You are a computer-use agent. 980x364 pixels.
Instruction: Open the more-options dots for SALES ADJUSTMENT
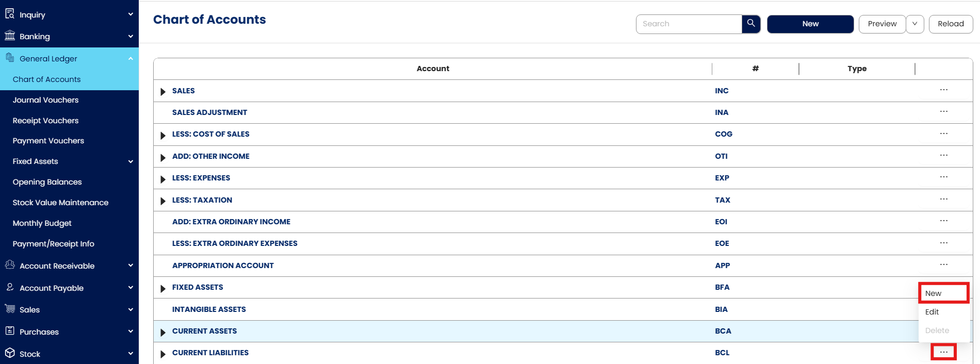coord(943,111)
